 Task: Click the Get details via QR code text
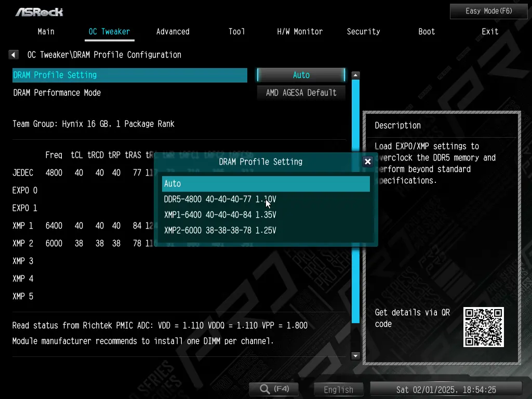tap(412, 318)
